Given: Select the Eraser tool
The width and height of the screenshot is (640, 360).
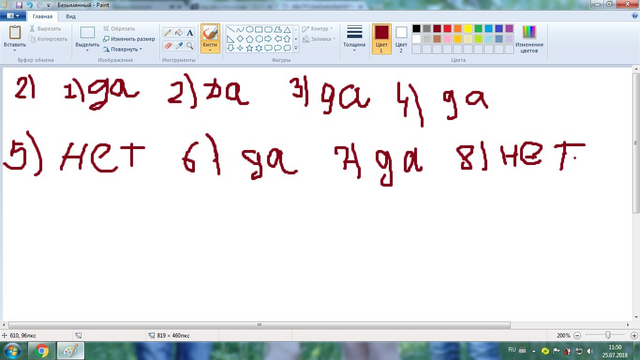Looking at the screenshot, I should [167, 46].
